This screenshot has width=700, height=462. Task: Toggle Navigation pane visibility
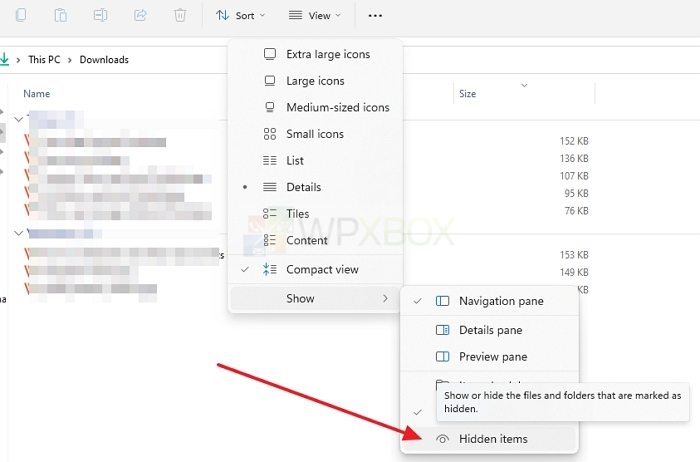(489, 301)
